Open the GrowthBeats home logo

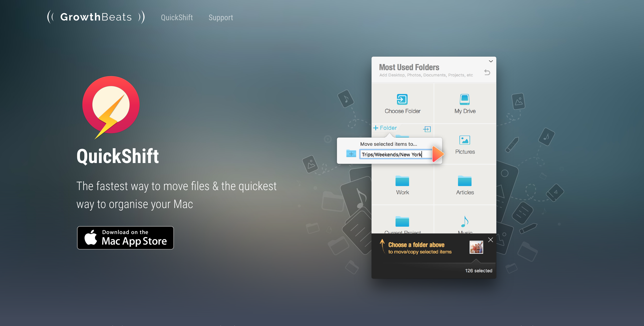point(96,17)
